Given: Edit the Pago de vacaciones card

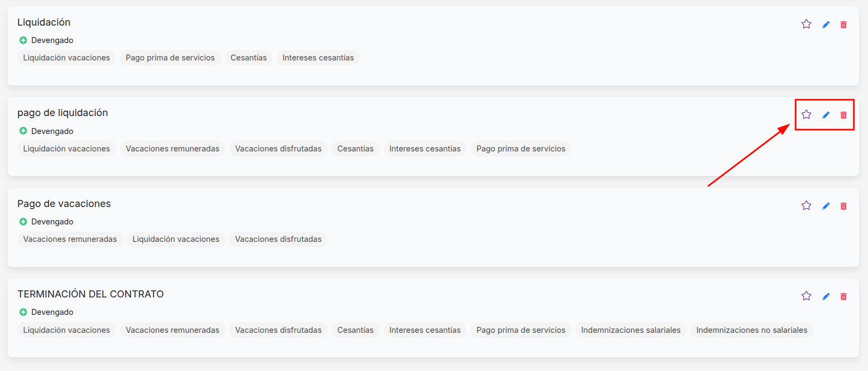Looking at the screenshot, I should tap(826, 206).
